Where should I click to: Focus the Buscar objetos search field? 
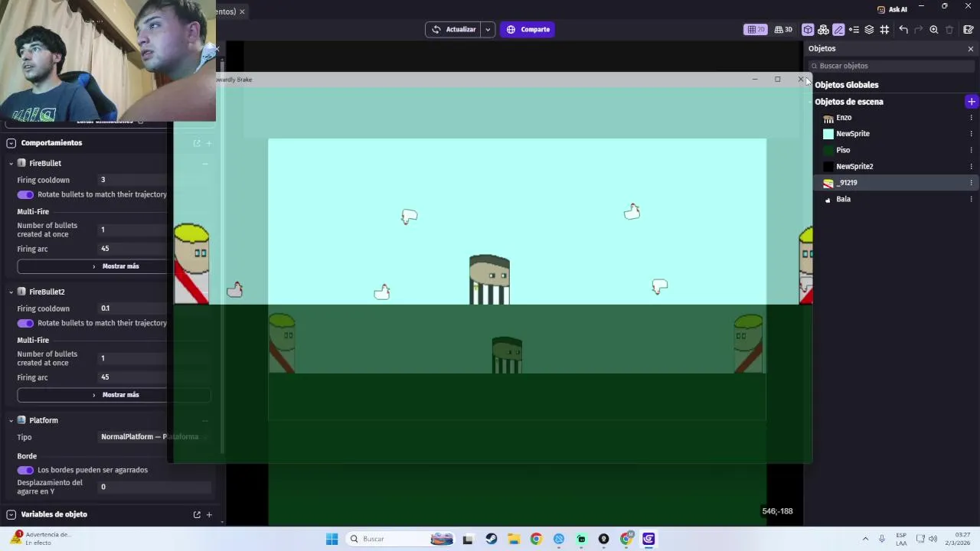pyautogui.click(x=892, y=66)
